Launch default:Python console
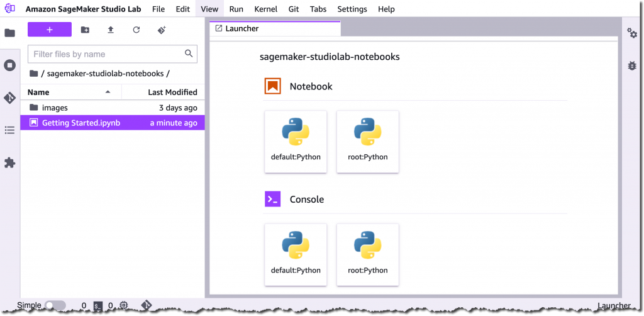This screenshot has width=644, height=316. click(296, 255)
